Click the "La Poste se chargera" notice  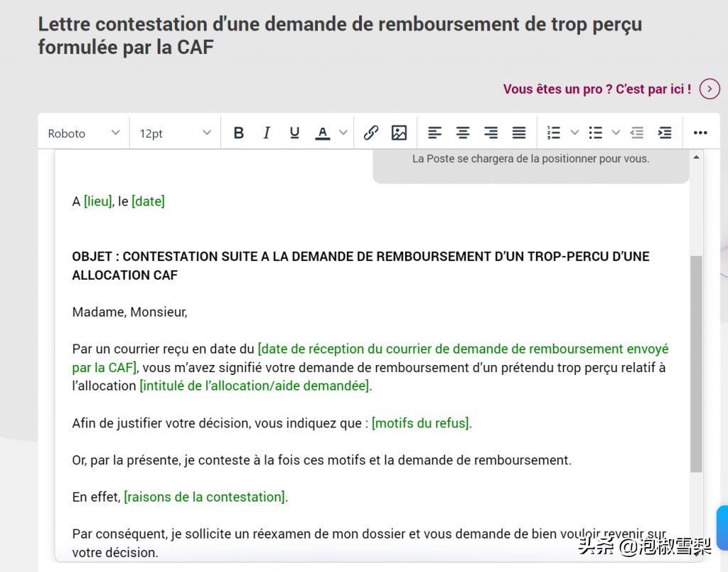530,159
